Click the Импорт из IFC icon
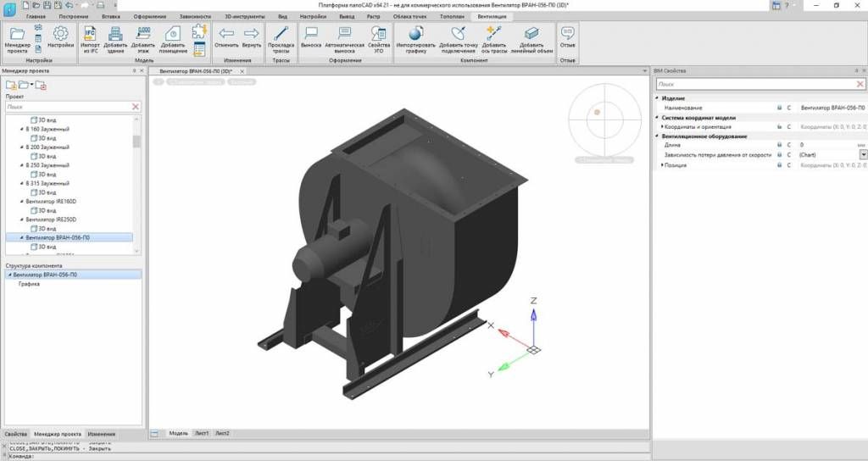The height and width of the screenshot is (461, 868). pos(91,38)
